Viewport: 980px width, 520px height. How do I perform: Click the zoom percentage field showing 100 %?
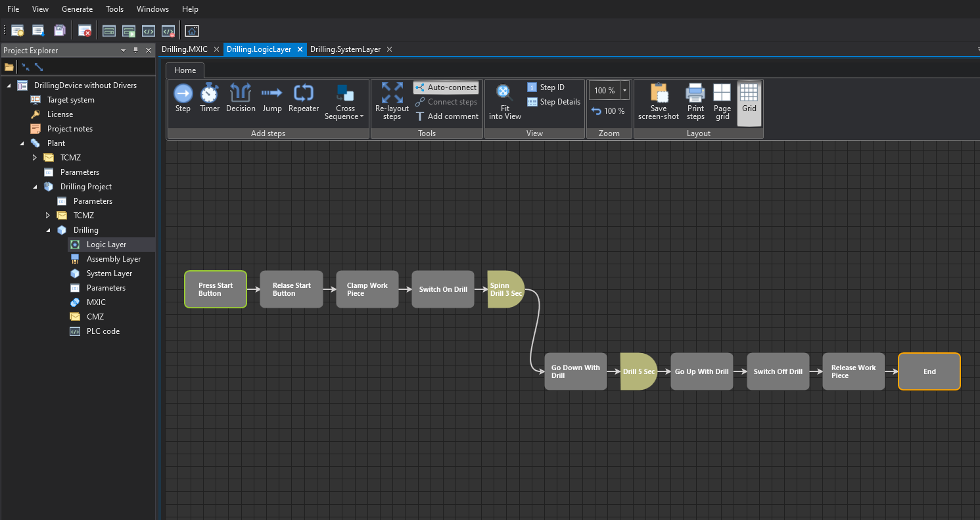[605, 90]
